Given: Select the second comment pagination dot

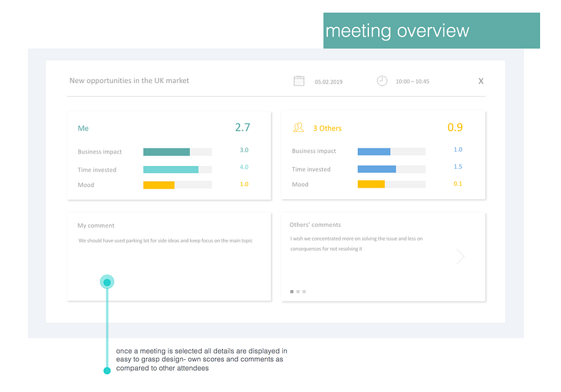Looking at the screenshot, I should (298, 292).
